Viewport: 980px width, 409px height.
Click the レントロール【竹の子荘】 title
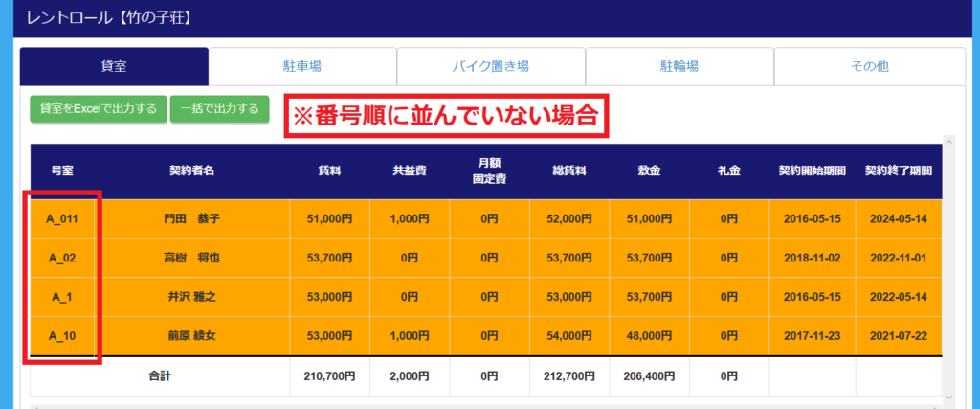coord(109,17)
